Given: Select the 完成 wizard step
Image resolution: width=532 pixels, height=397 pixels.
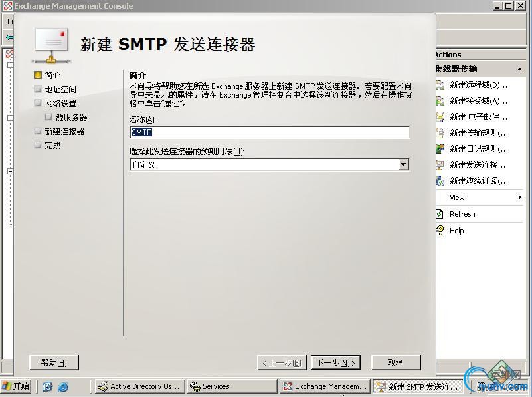Looking at the screenshot, I should tap(47, 146).
